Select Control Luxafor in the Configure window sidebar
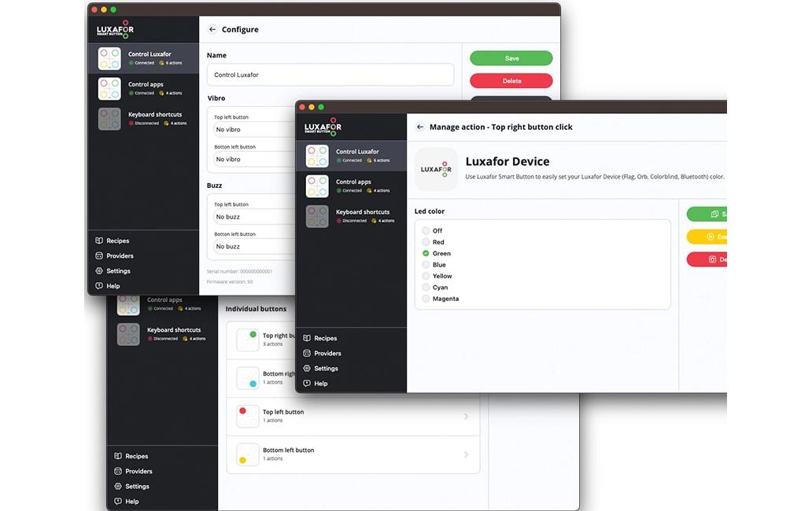This screenshot has height=511, width=812. coord(149,58)
